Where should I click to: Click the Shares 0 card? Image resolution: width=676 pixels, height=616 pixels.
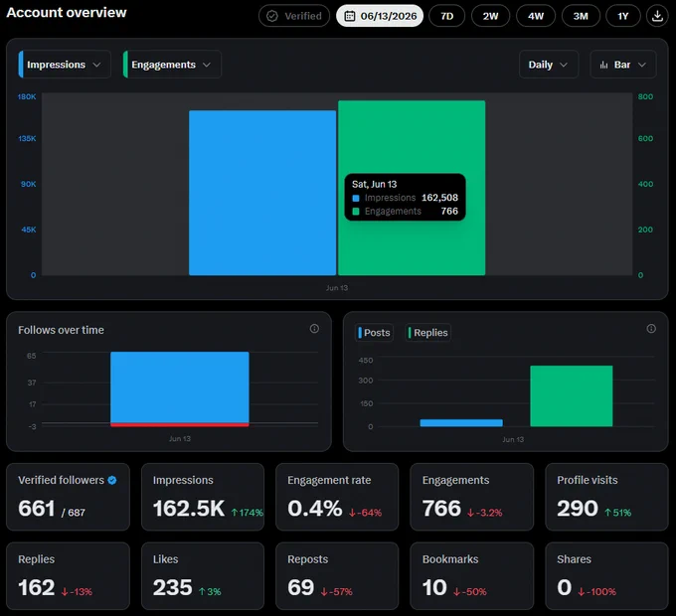click(606, 576)
